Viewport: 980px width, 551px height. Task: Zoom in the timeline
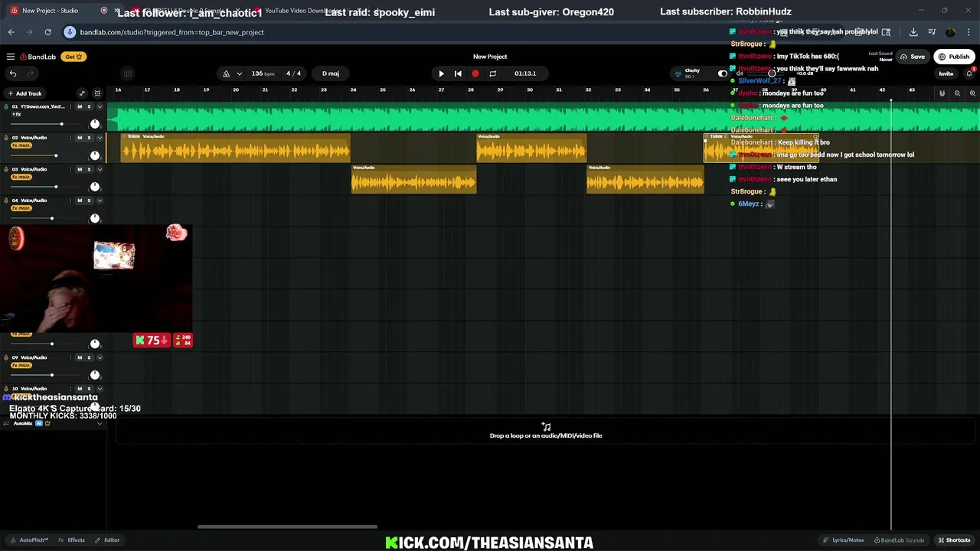pos(972,93)
